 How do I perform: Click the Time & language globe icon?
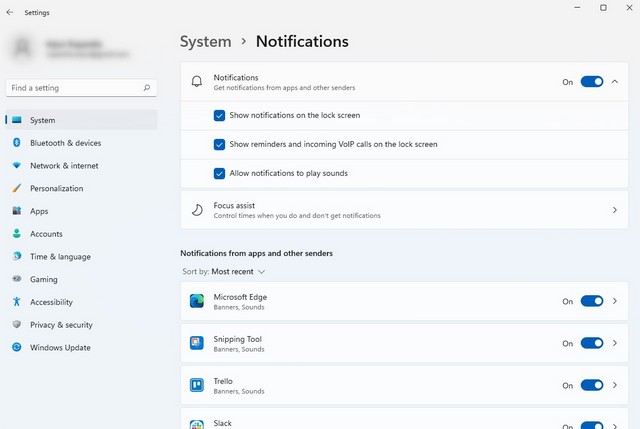(x=17, y=256)
